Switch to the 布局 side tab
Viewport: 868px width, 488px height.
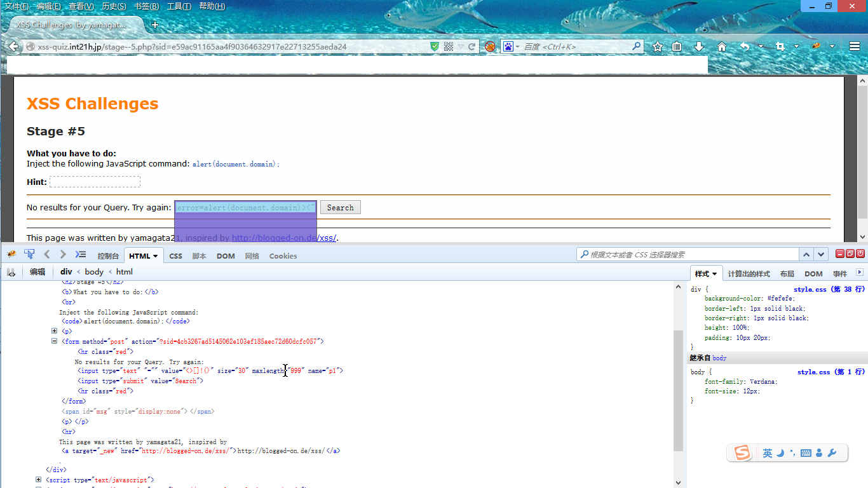tap(787, 274)
